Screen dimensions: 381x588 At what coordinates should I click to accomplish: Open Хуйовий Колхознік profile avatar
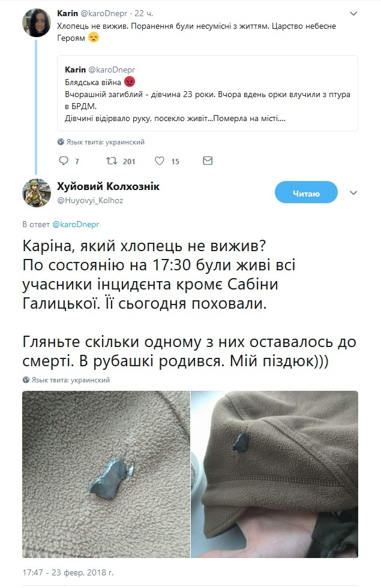tap(37, 193)
